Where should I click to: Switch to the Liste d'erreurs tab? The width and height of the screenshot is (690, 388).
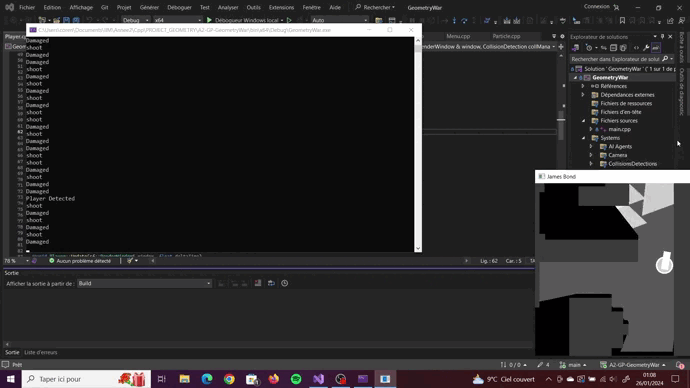click(x=40, y=352)
